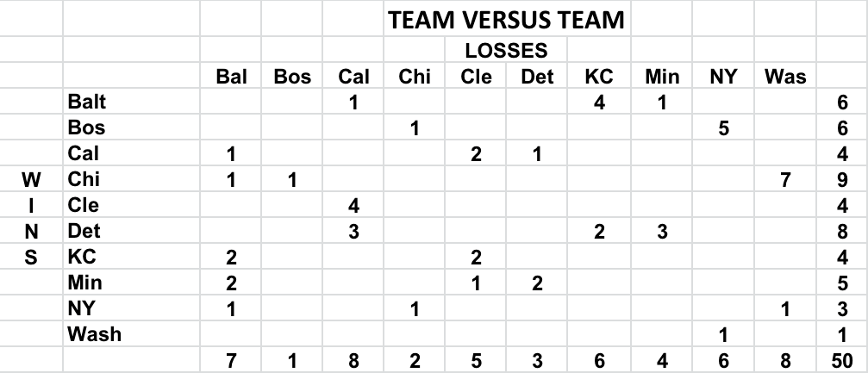Click the "Bal" column header cell
This screenshot has height=373, width=868.
coord(231,77)
